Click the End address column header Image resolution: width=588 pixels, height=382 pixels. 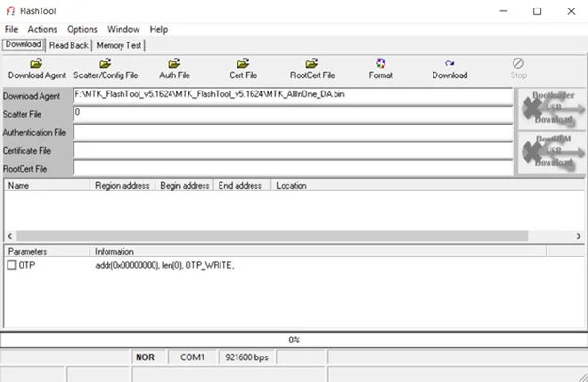242,186
